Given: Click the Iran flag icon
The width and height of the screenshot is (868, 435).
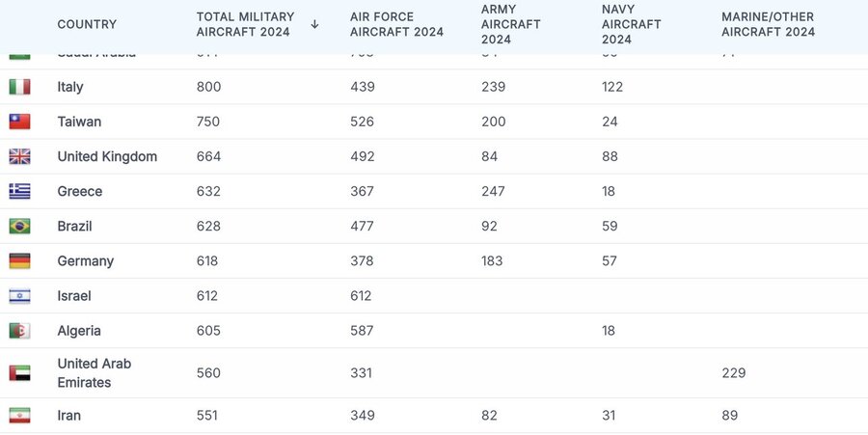Looking at the screenshot, I should [19, 416].
